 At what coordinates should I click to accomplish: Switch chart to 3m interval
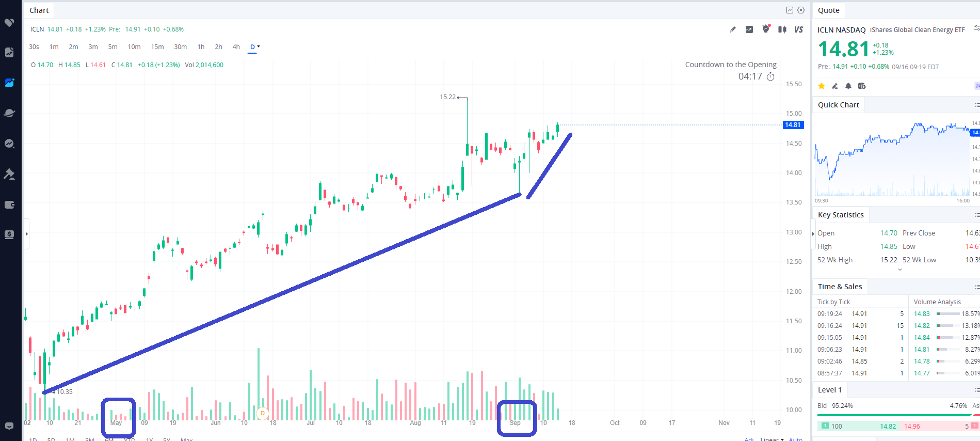(93, 46)
